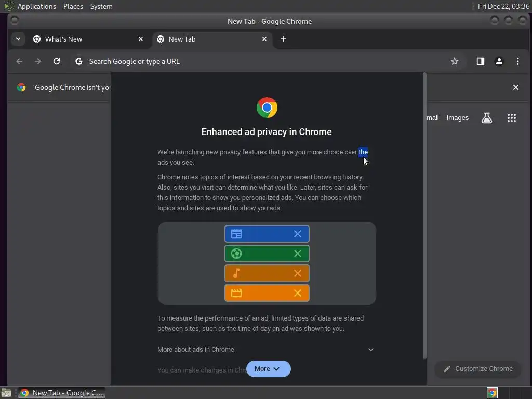Open the Places menu
Viewport: 532px width, 399px height.
click(x=73, y=6)
